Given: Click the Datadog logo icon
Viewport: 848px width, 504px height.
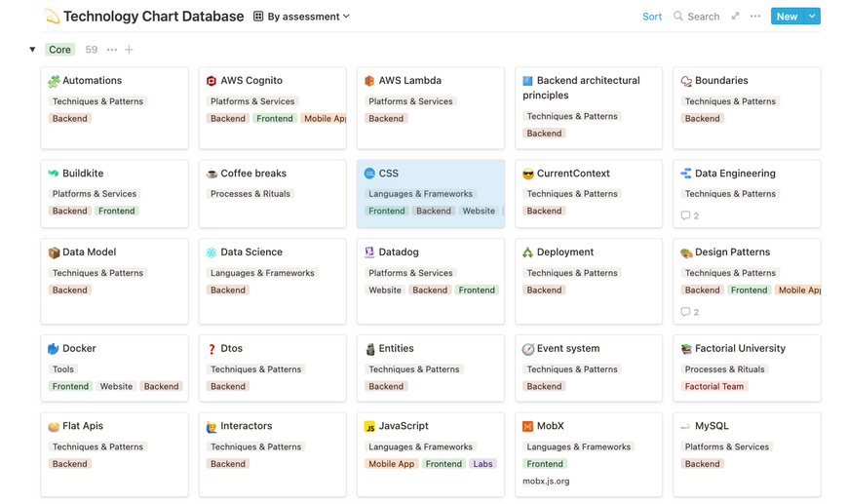Looking at the screenshot, I should point(369,252).
